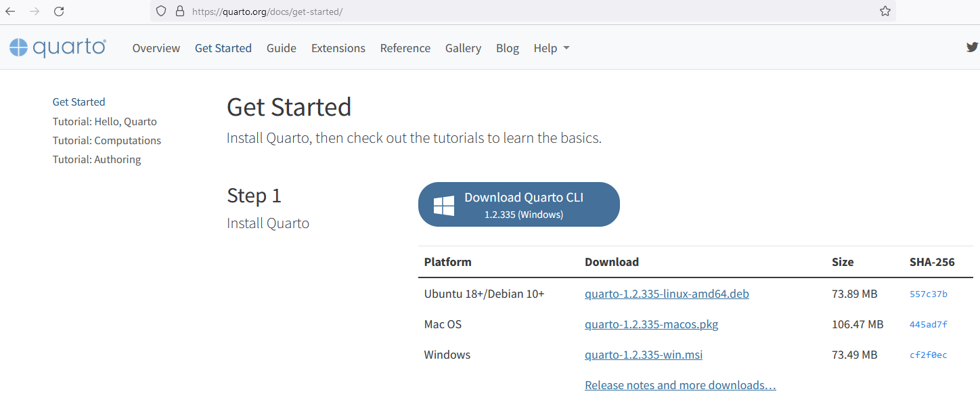The width and height of the screenshot is (980, 402).
Task: Open Tutorial: Hello, Quarto sidebar link
Action: pos(105,122)
